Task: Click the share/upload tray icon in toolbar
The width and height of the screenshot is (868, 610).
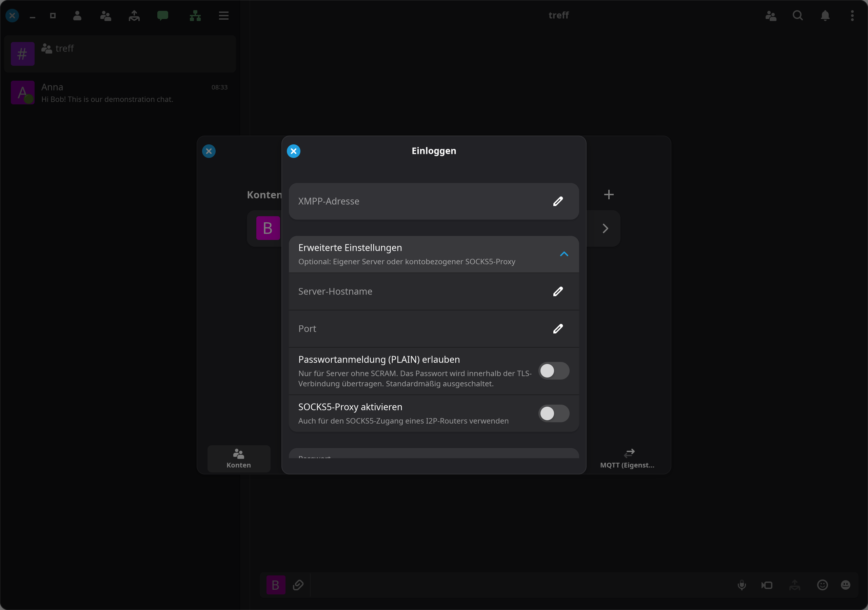Action: coord(134,16)
